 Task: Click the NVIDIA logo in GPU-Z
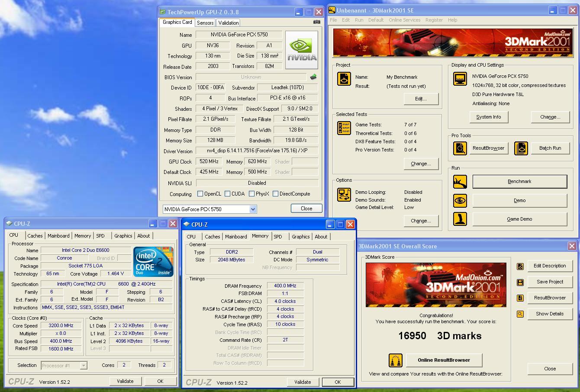[302, 50]
